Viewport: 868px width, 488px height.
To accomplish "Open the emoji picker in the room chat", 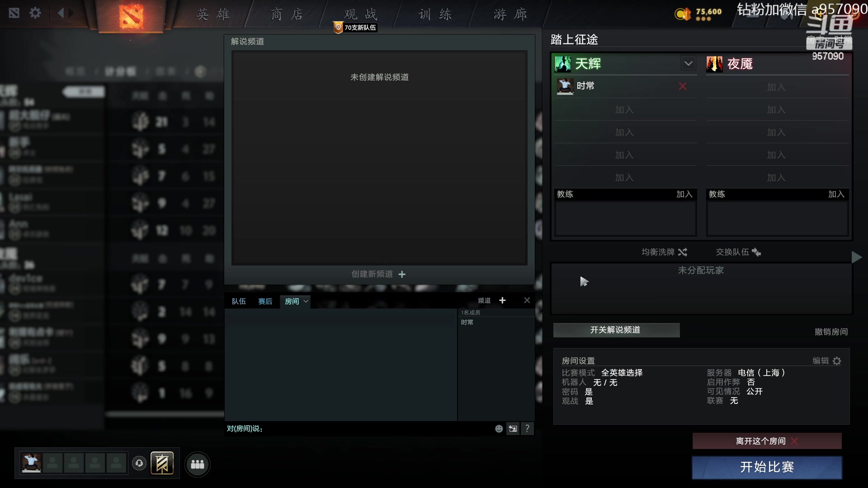I will click(499, 428).
